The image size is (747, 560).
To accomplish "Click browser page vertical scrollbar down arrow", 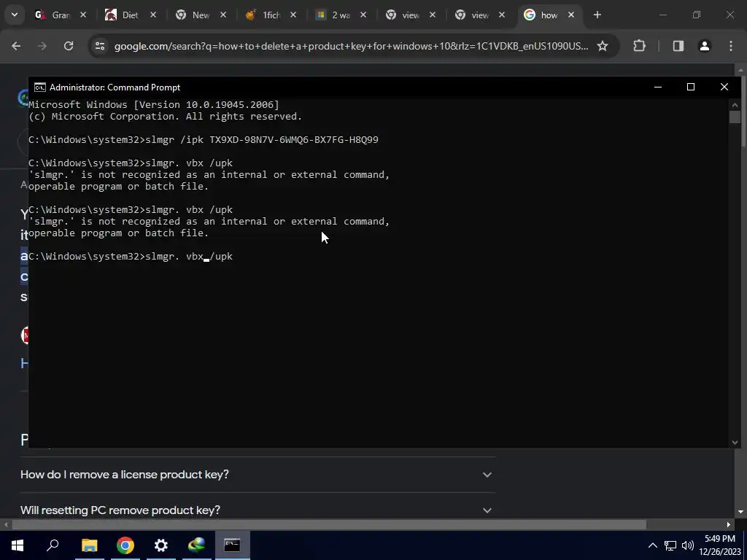I will tap(741, 512).
